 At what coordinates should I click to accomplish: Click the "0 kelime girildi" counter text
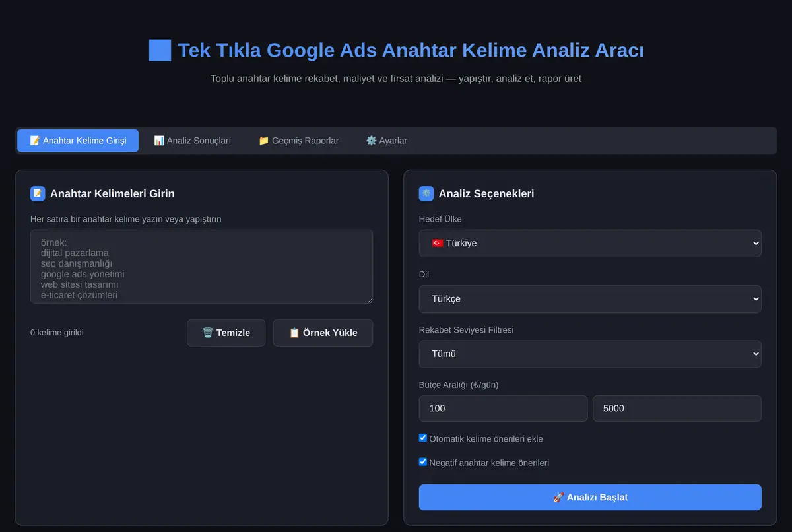tap(57, 333)
